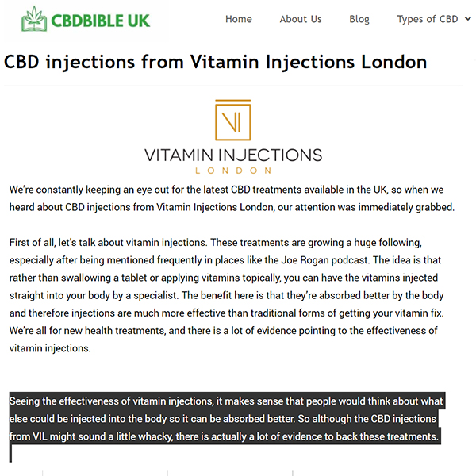Click the CBDBible cannabis leaf logo icon

34,19
